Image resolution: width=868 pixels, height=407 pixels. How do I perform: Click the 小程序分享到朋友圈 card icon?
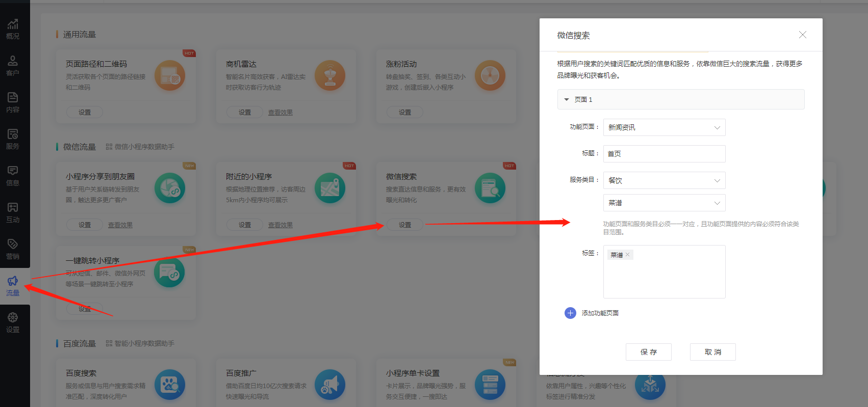click(170, 188)
